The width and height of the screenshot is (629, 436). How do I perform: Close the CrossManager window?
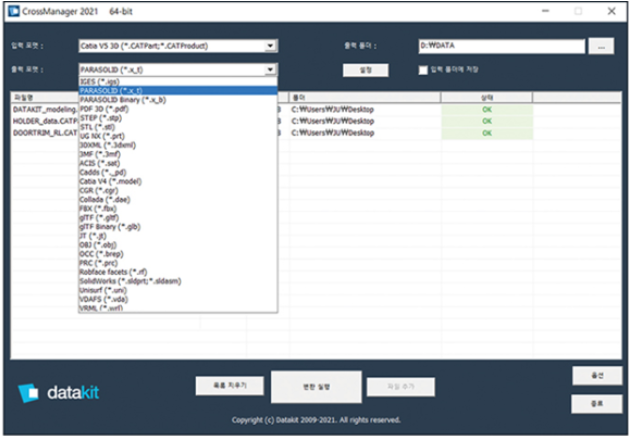pos(611,11)
